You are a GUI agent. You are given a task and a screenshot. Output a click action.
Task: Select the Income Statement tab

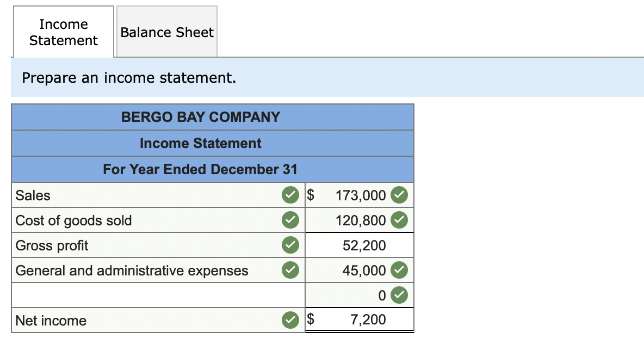(x=63, y=32)
